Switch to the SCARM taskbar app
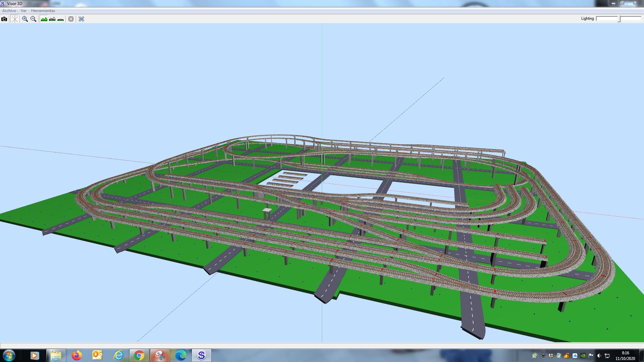 coord(201,355)
